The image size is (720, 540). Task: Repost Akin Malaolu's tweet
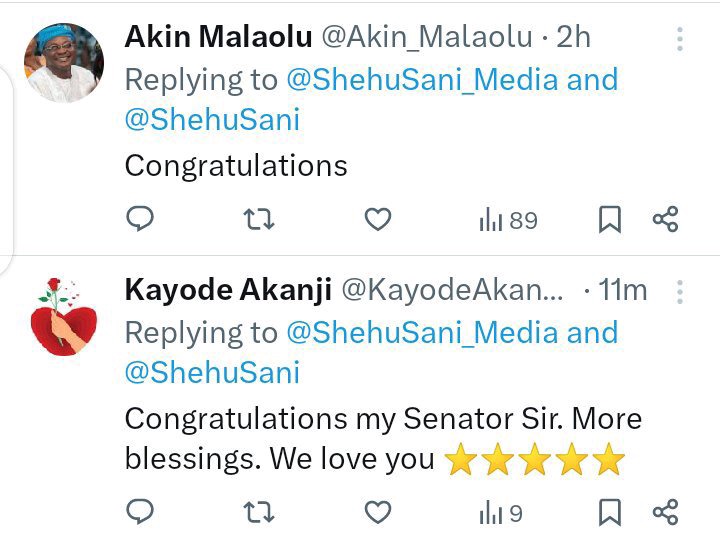tap(259, 219)
